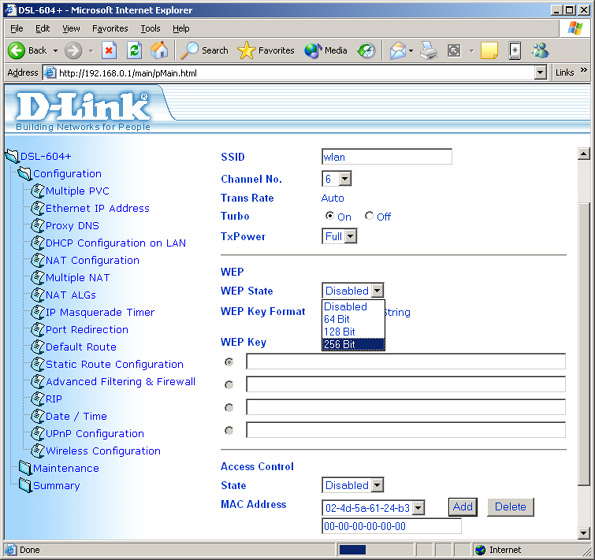Open the File menu
This screenshot has width=595, height=560.
(x=16, y=28)
